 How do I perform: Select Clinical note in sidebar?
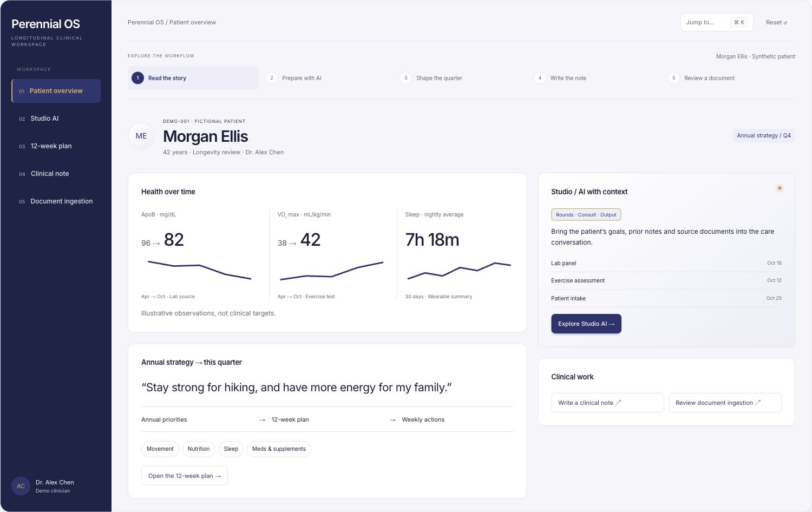(56, 174)
